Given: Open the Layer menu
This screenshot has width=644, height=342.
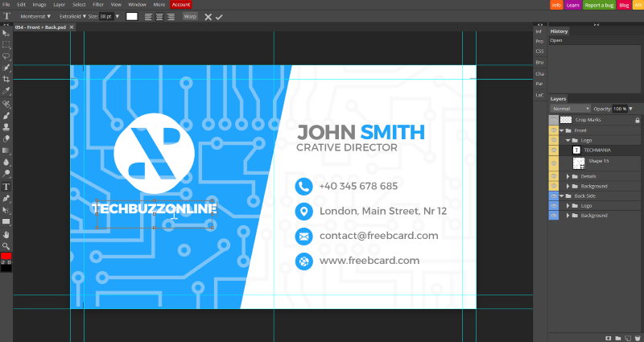Looking at the screenshot, I should coord(59,5).
